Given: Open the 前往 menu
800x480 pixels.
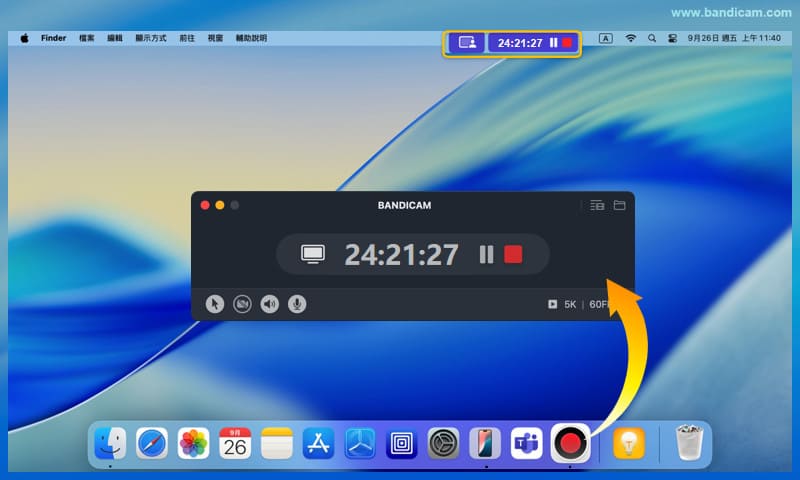Looking at the screenshot, I should [x=187, y=38].
